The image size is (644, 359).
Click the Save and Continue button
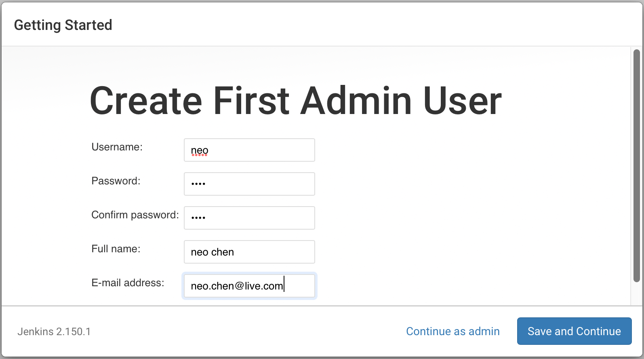click(x=574, y=331)
